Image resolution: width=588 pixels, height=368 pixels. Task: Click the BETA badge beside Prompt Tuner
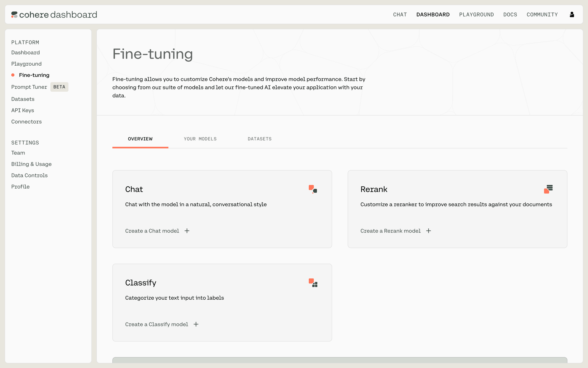click(x=59, y=87)
